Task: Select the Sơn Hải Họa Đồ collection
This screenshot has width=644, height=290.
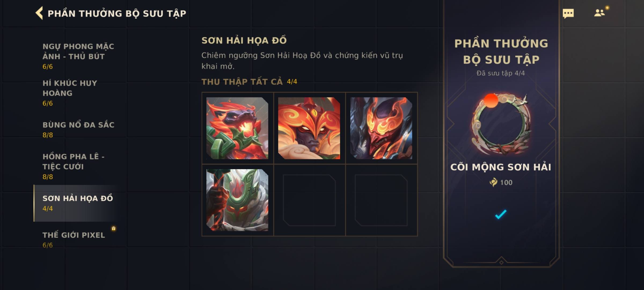Action: coord(78,203)
